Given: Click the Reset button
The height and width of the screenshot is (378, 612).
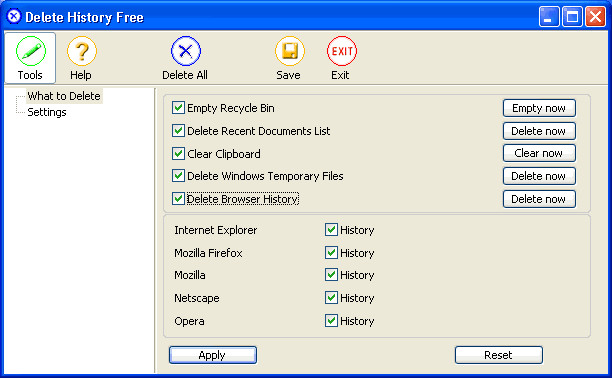Looking at the screenshot, I should [x=498, y=355].
